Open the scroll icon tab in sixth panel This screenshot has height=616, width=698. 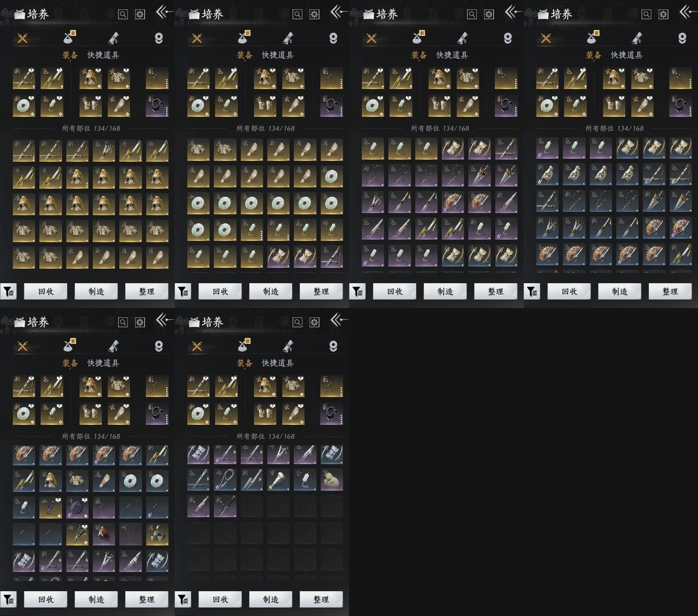288,346
